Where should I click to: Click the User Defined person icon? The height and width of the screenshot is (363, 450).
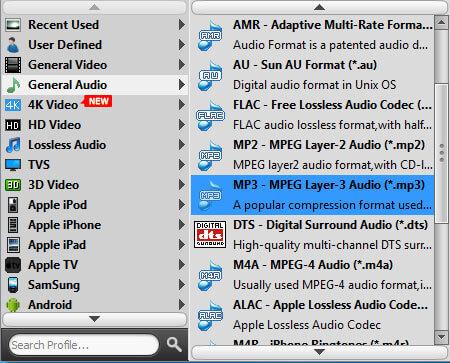13,45
